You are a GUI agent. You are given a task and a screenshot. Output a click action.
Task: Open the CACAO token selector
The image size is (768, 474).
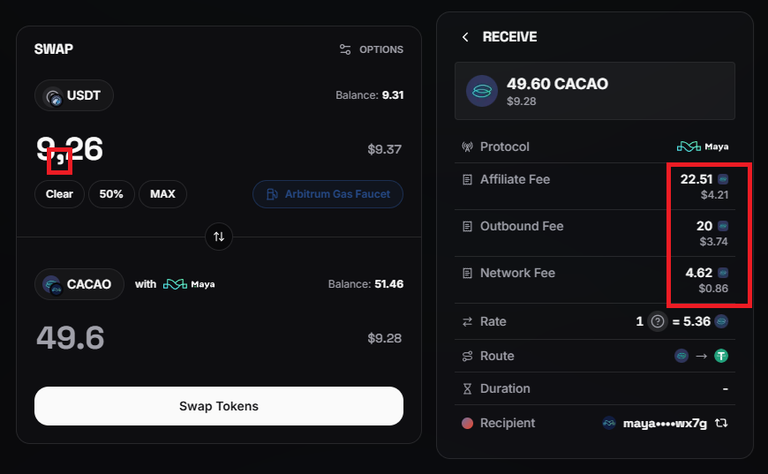[x=79, y=284]
